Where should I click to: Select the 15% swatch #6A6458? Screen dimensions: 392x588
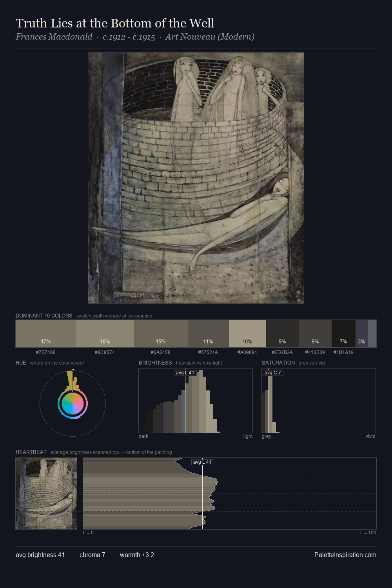click(161, 334)
